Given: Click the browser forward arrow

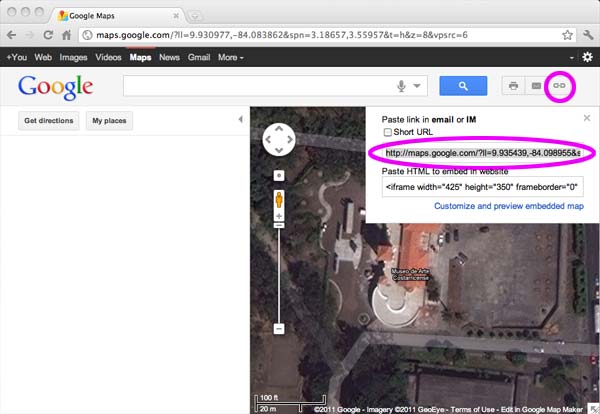Looking at the screenshot, I should (29, 35).
